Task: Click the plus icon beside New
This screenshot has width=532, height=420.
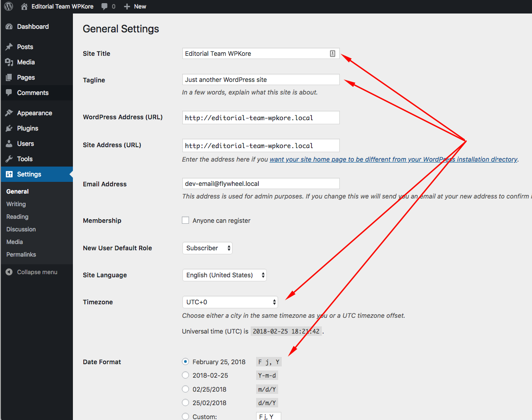Action: click(x=127, y=6)
